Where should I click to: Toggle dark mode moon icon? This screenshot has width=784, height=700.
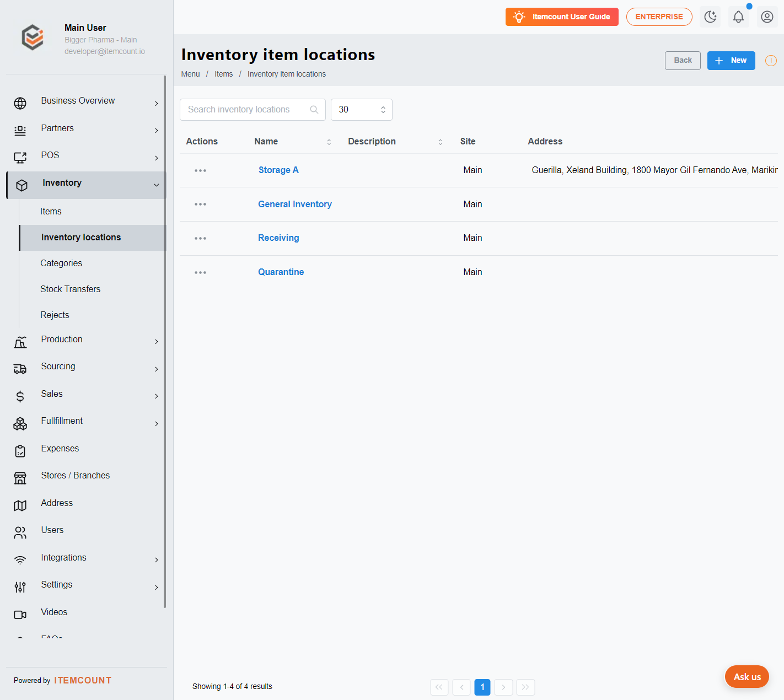pos(711,17)
